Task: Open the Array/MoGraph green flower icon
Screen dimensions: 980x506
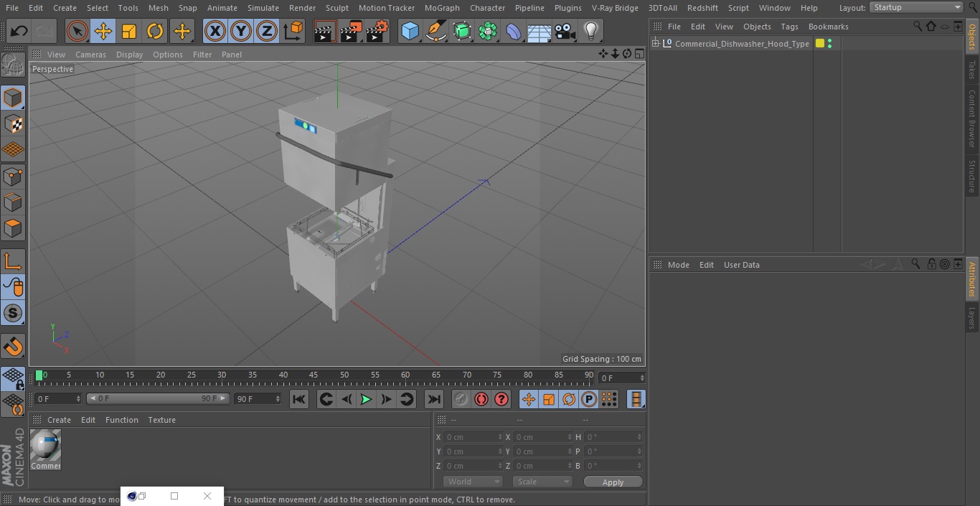Action: click(x=488, y=31)
